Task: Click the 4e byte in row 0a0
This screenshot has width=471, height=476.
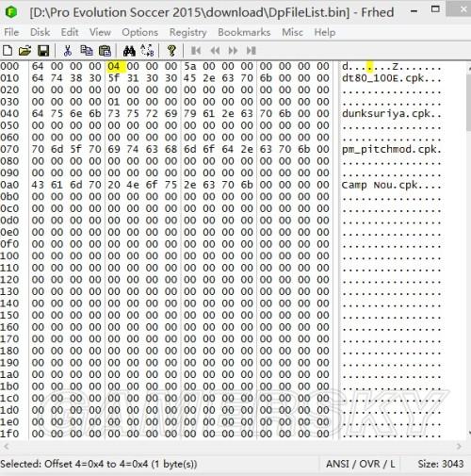Action: pyautogui.click(x=133, y=185)
